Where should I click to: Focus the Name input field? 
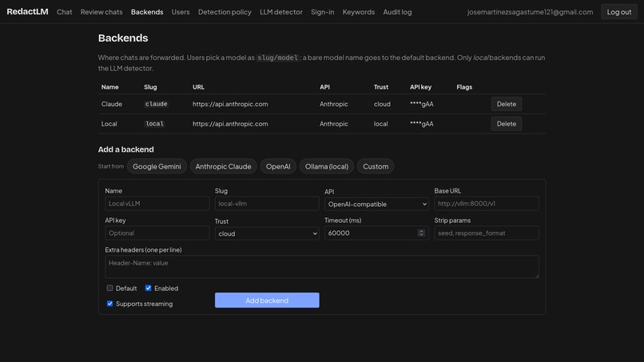[157, 204]
